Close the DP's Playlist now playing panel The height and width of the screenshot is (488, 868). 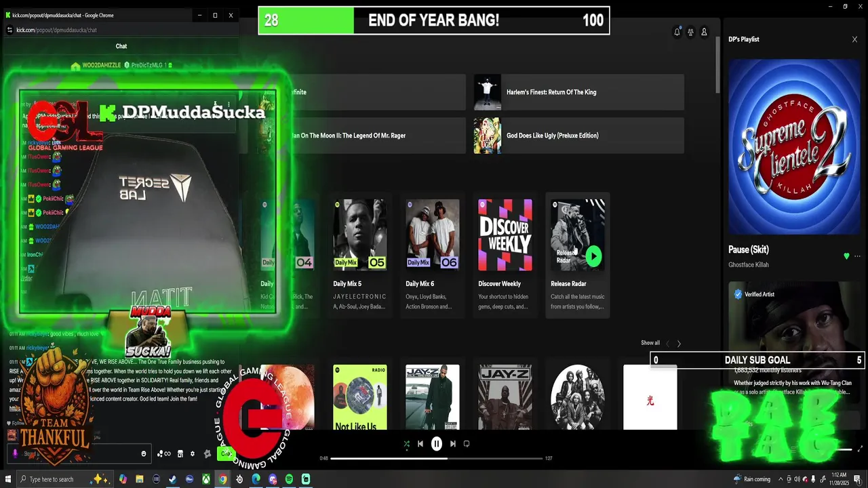pyautogui.click(x=854, y=39)
